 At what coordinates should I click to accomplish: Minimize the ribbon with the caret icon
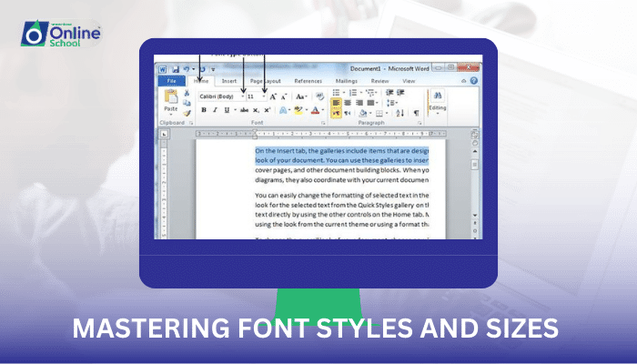[464, 81]
